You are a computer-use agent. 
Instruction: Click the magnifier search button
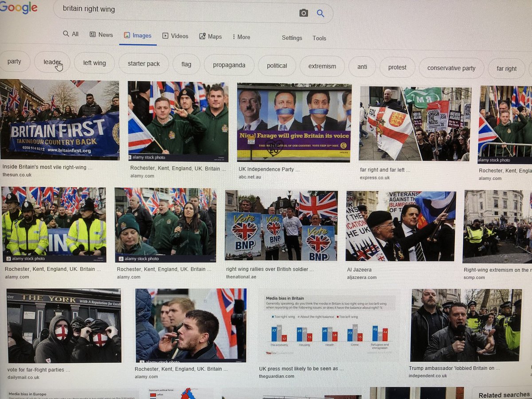pos(320,13)
